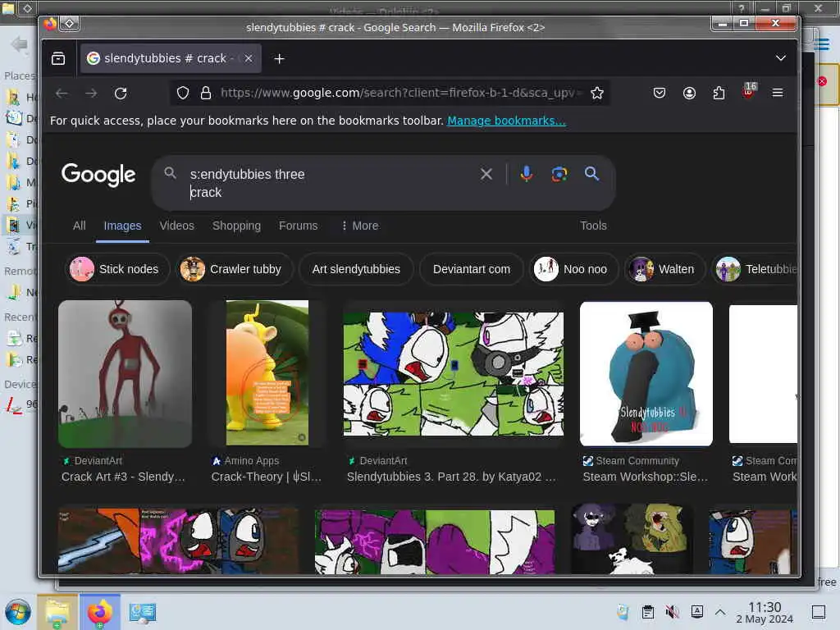Open tracking protection shield icon
Image resolution: width=840 pixels, height=630 pixels.
(x=183, y=94)
